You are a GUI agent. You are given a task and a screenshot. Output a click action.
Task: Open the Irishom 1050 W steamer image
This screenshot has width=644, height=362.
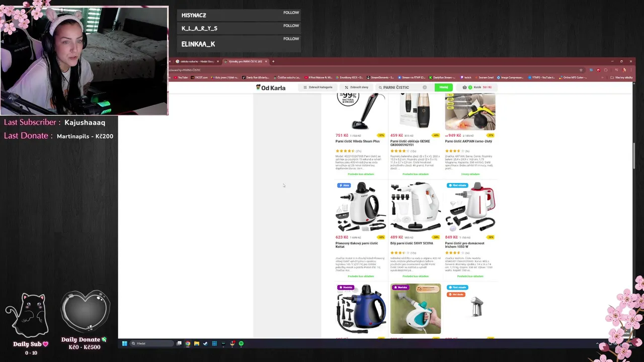point(470,207)
